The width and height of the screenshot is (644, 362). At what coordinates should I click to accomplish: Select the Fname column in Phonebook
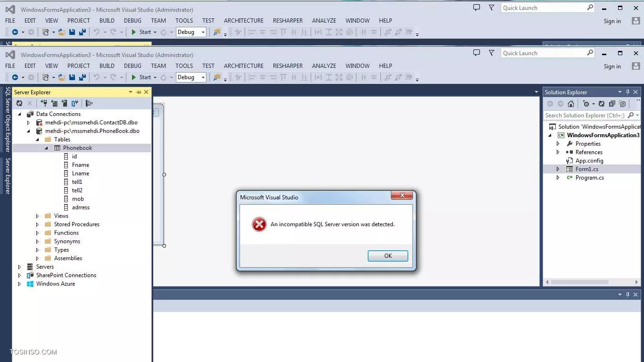(81, 165)
